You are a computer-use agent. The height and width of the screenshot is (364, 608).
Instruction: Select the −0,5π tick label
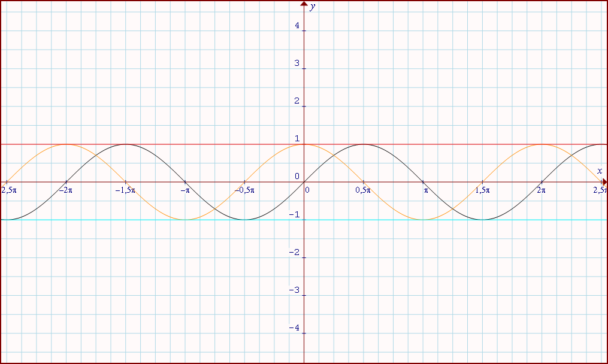[244, 190]
